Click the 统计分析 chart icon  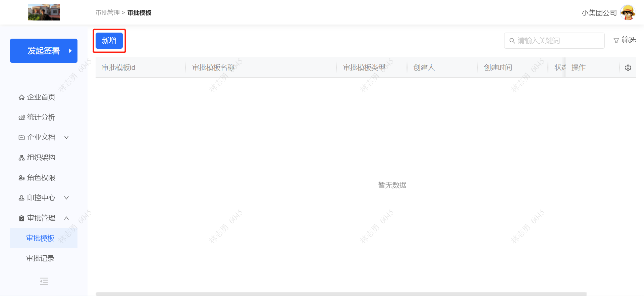pyautogui.click(x=21, y=117)
